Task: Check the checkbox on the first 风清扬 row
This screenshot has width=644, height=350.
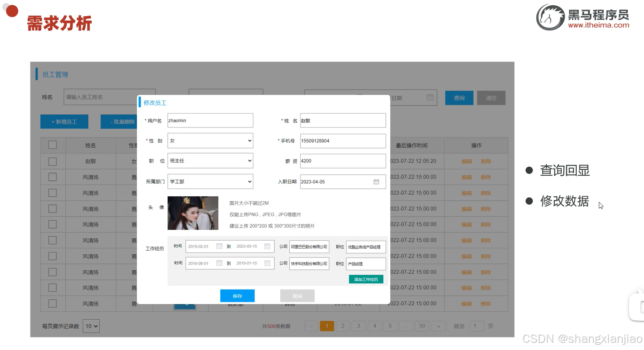Action: tap(52, 177)
